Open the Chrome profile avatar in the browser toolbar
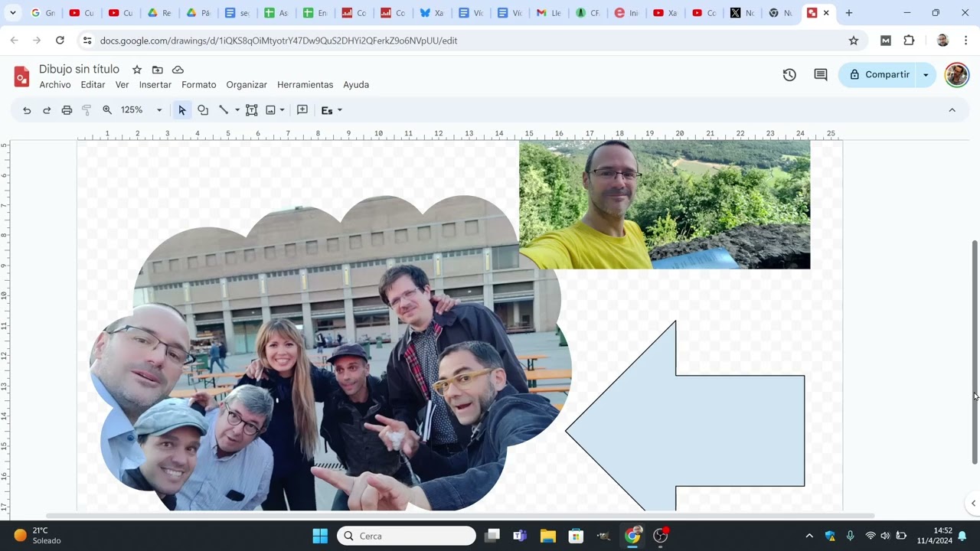 coord(942,41)
